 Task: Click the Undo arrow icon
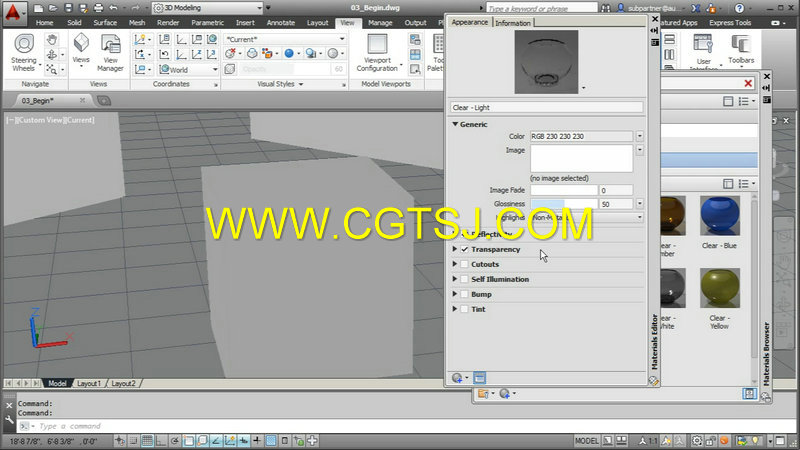[x=113, y=8]
